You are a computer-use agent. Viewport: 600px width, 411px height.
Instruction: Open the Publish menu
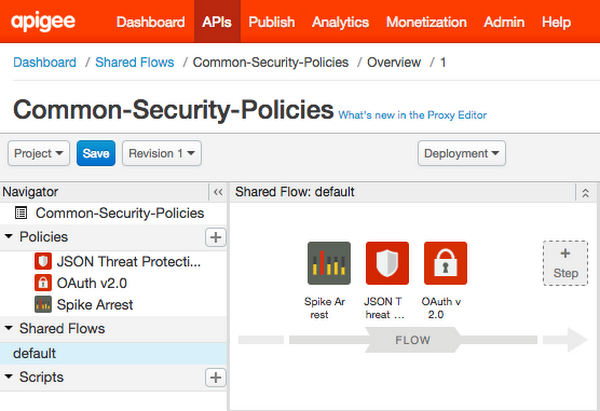tap(272, 22)
